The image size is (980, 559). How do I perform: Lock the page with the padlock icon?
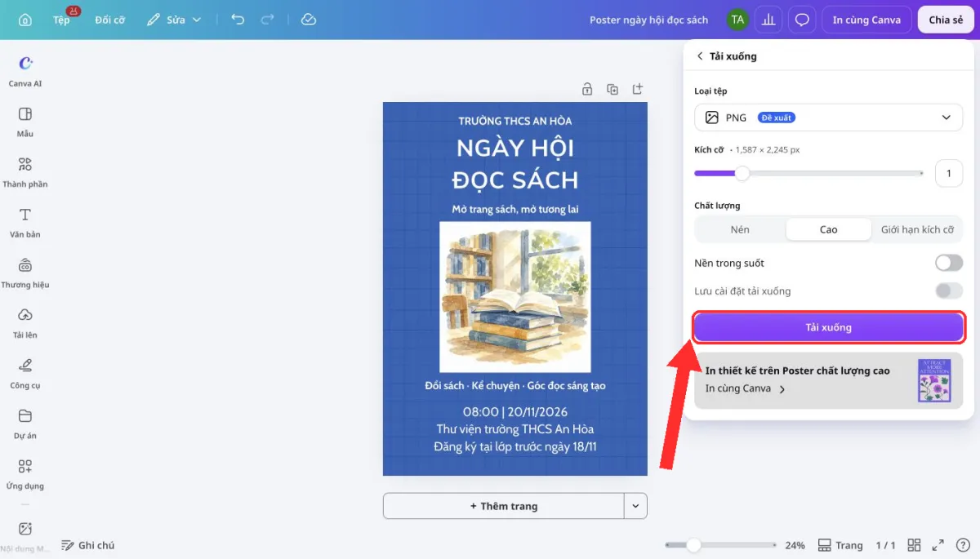586,89
